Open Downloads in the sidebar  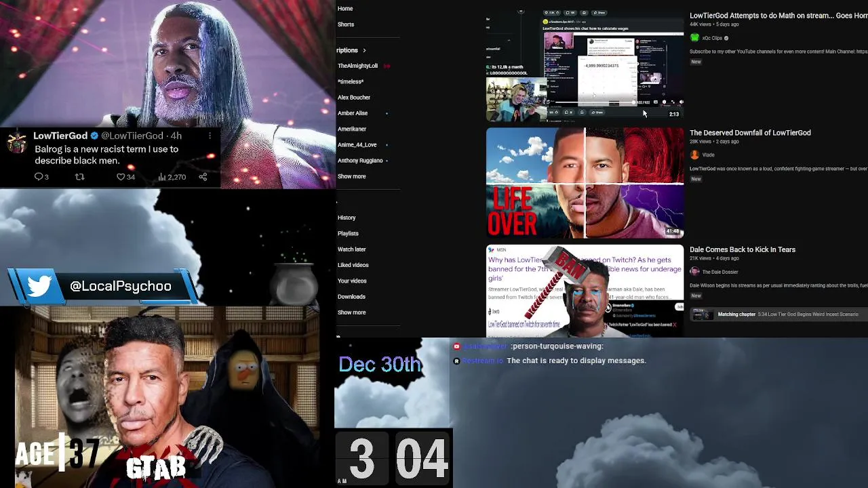tap(351, 296)
